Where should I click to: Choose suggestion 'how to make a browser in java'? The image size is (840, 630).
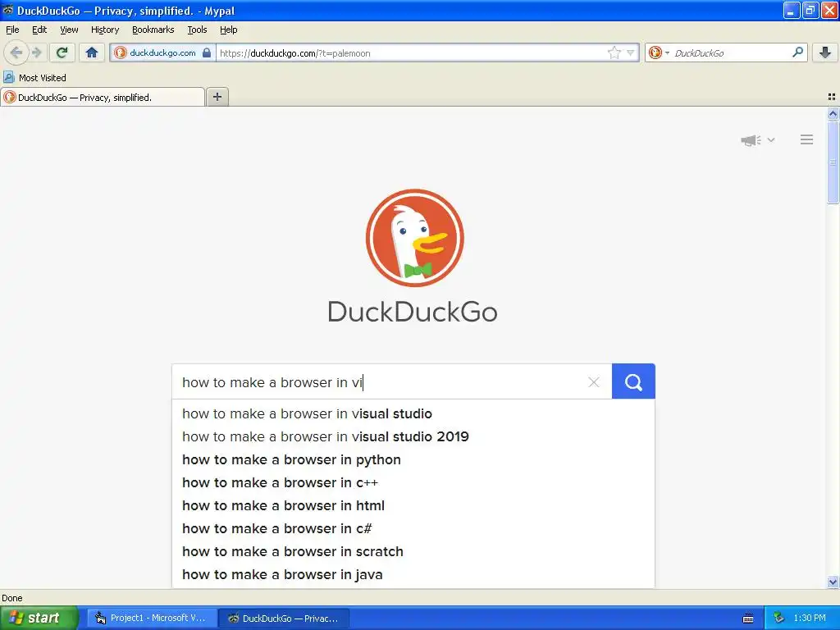(x=413, y=575)
